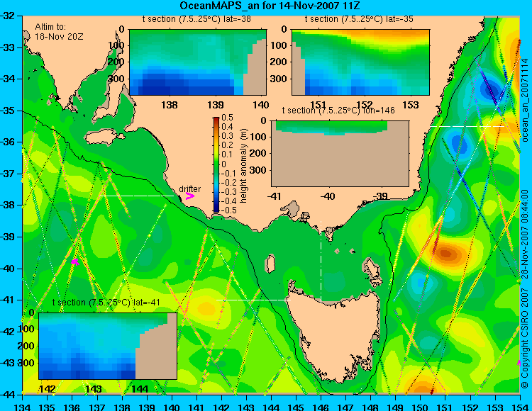Click the 'height anomaly (m)' colorbar label
The image size is (532, 411).
pos(243,166)
